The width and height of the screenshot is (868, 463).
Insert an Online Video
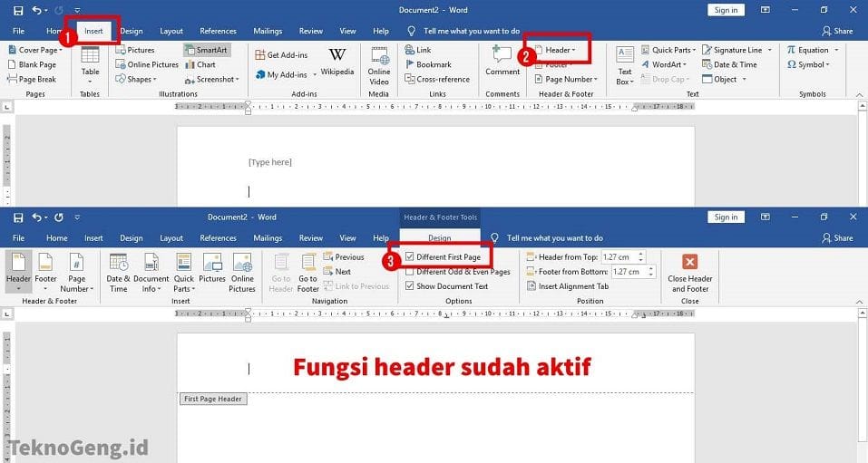point(378,65)
